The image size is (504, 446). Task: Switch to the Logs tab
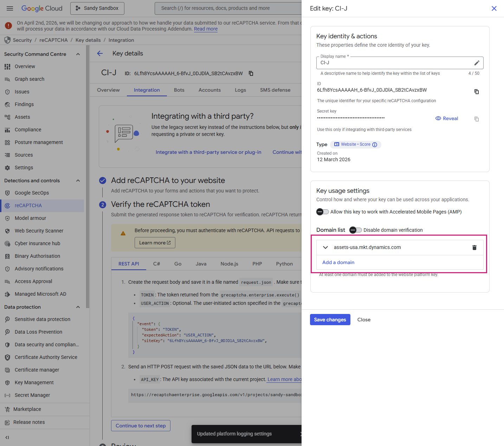click(x=240, y=90)
